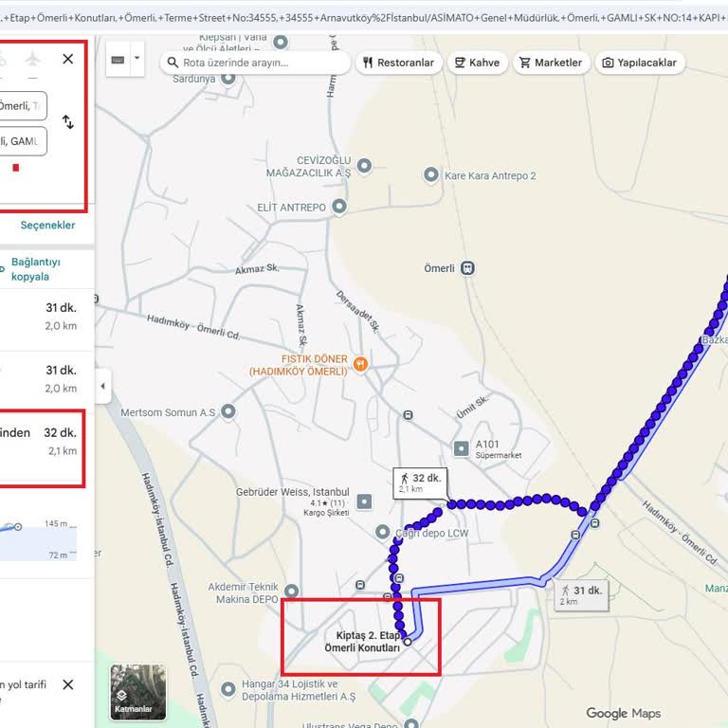Screen dimensions: 728x728
Task: Click bus stop icon below Ümit Sk.
Action: [x=408, y=415]
